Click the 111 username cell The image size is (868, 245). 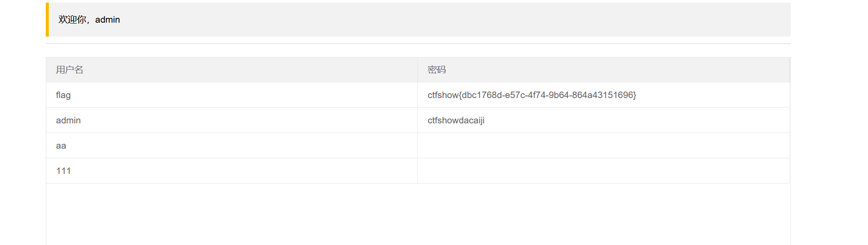tap(231, 171)
